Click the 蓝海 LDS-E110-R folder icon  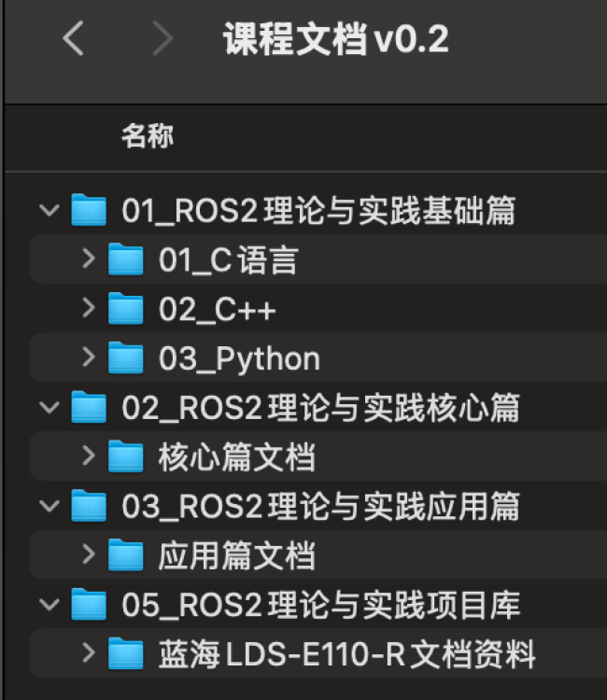(125, 653)
